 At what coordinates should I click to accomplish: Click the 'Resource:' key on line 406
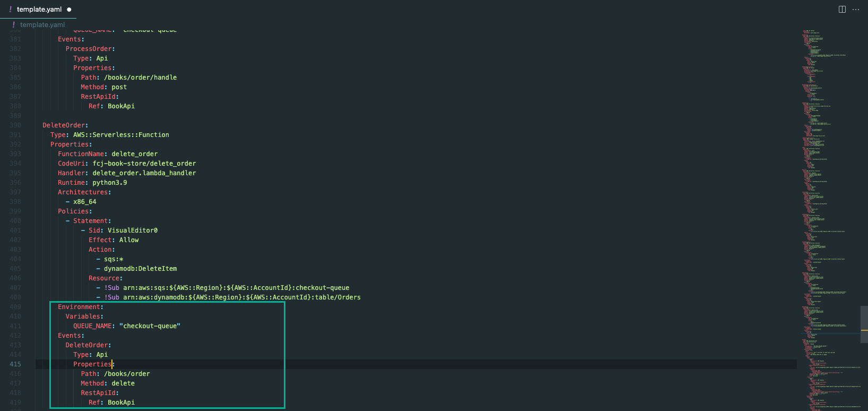tap(106, 278)
